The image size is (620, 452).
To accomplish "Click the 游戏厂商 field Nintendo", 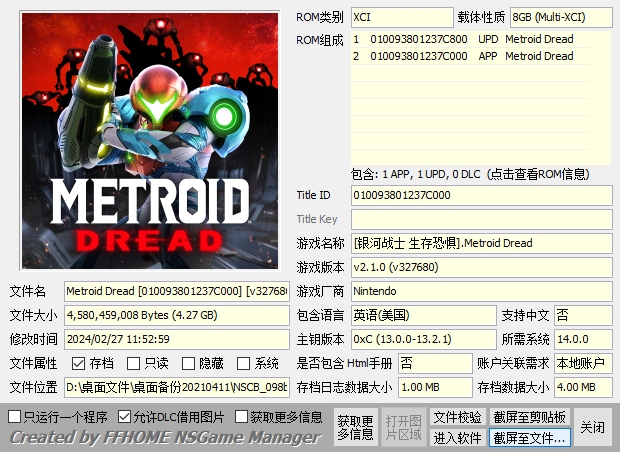I will [x=482, y=291].
